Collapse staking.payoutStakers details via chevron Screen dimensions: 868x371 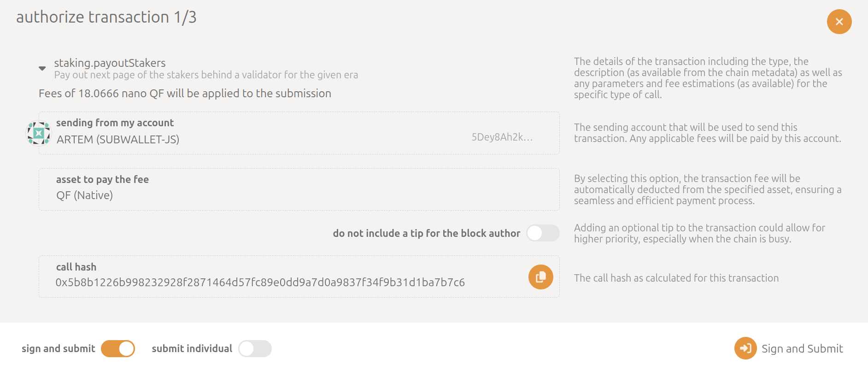(42, 69)
